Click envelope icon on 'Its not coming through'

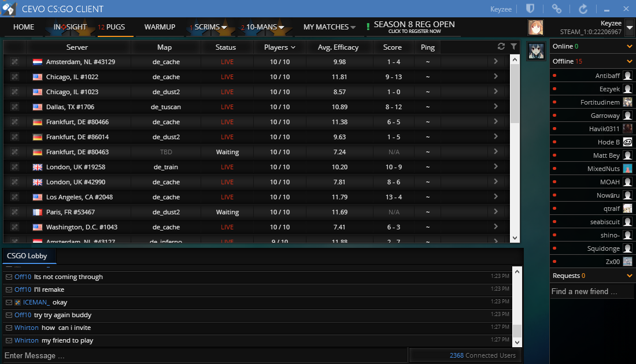point(9,277)
